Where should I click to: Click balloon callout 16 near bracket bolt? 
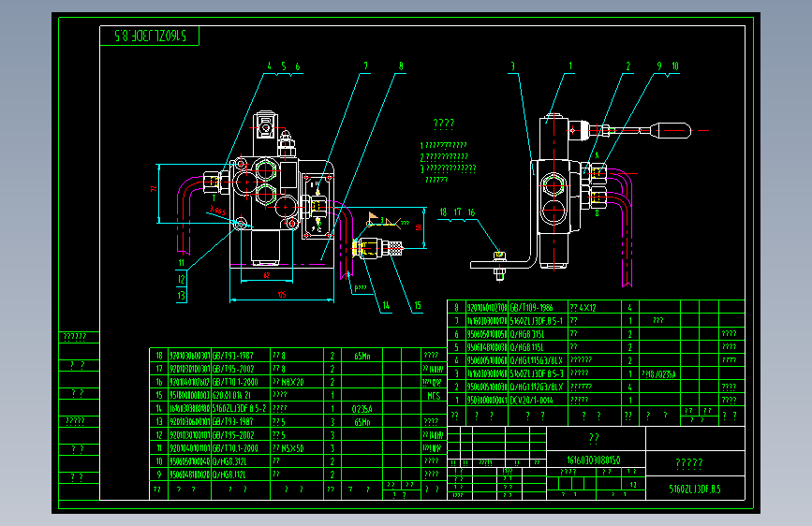(x=471, y=212)
